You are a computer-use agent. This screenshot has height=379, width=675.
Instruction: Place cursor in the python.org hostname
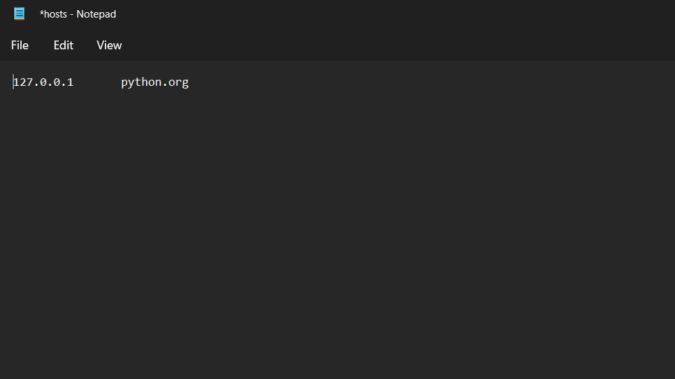[155, 82]
